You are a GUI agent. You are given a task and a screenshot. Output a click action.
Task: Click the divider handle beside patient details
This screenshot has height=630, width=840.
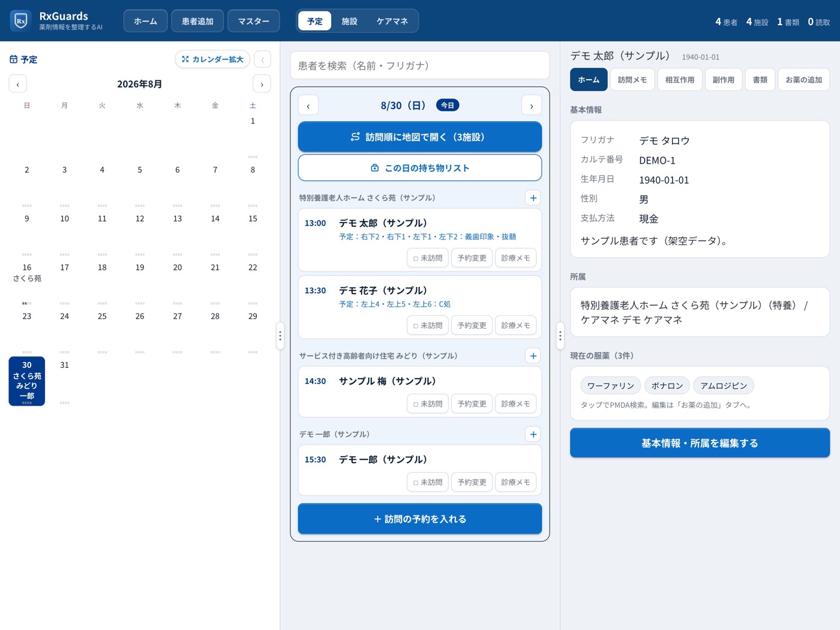coord(560,336)
